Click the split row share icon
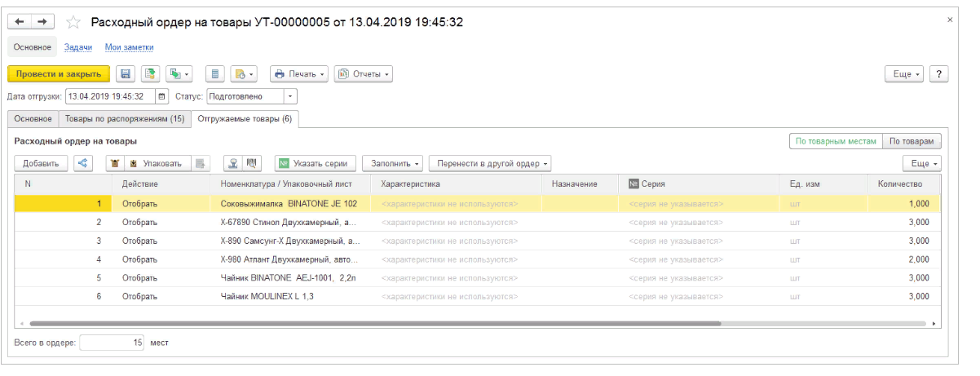980x376 pixels. coord(83,163)
